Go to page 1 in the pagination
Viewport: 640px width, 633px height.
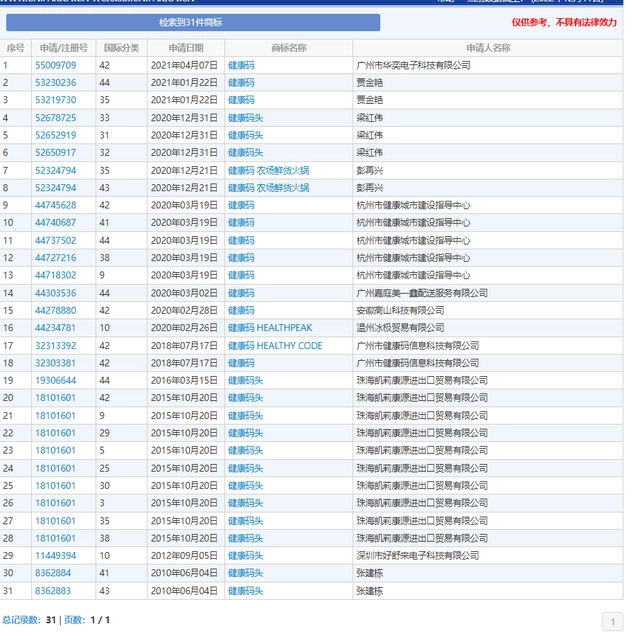[x=612, y=622]
